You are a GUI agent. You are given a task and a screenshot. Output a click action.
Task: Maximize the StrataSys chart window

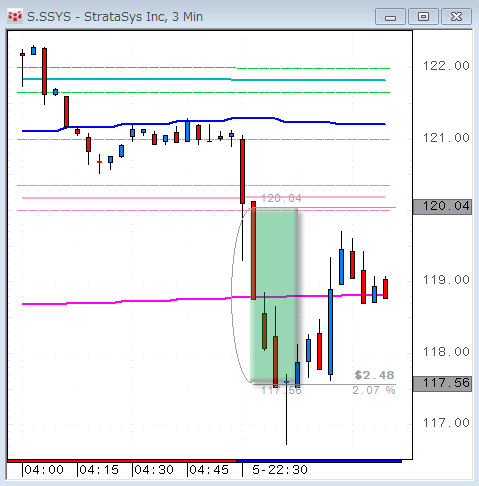[x=423, y=17]
